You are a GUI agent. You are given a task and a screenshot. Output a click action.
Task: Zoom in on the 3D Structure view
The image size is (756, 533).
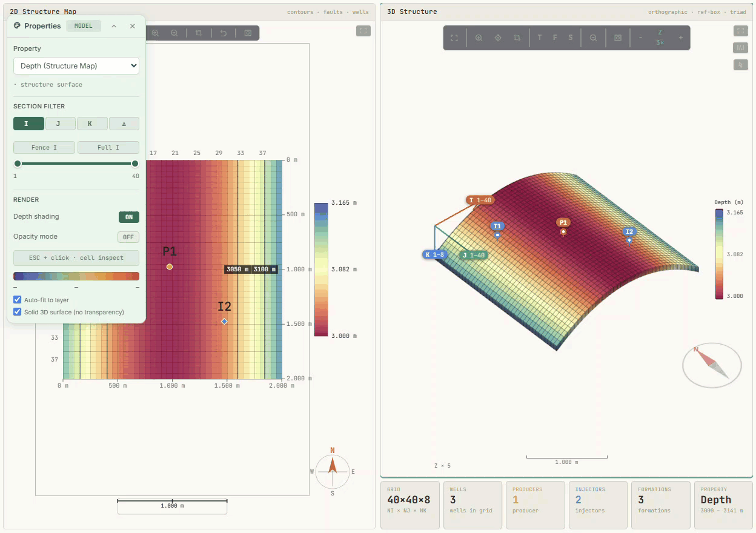tap(479, 38)
